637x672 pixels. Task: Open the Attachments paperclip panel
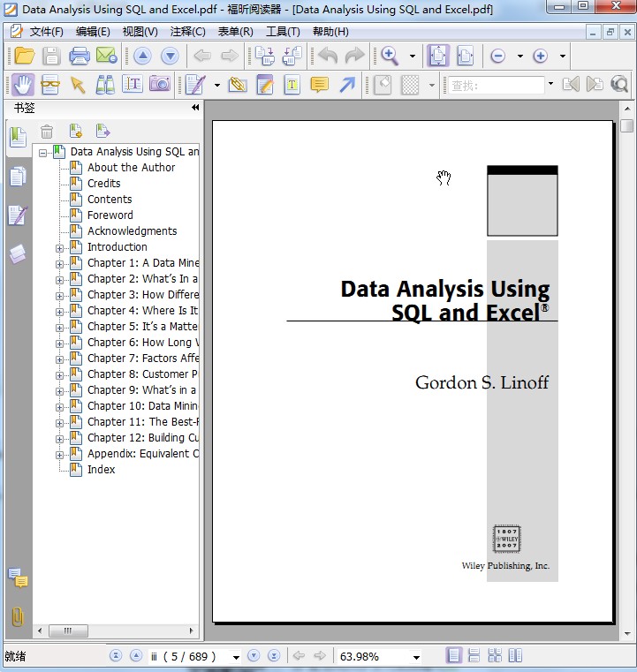point(18,617)
